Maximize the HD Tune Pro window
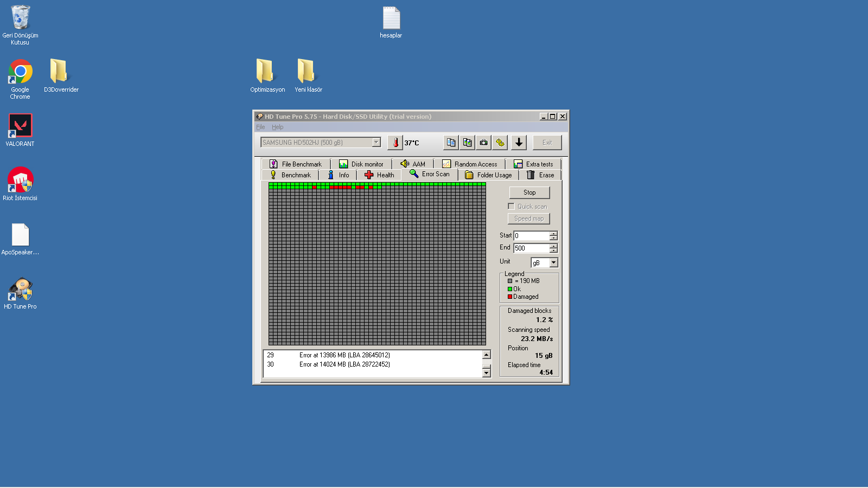The image size is (868, 488). (552, 117)
